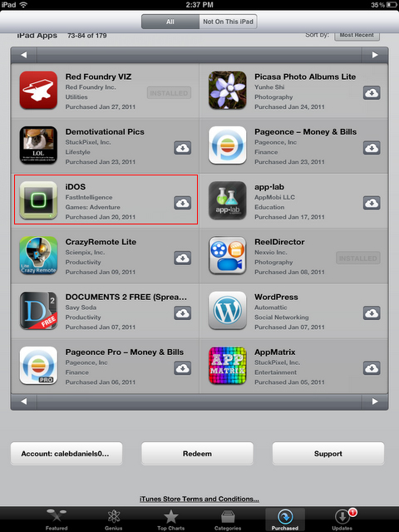Open the ReelDirector app icon

227,255
